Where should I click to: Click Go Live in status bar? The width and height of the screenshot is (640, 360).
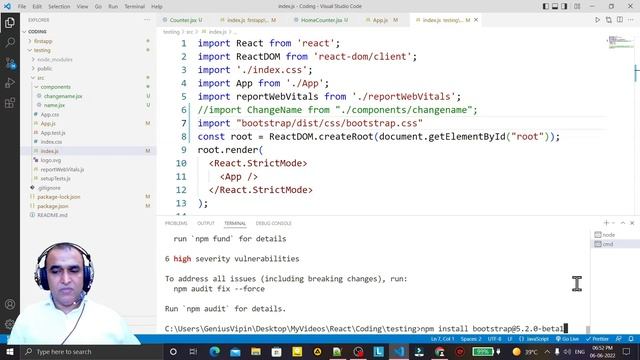(x=567, y=339)
